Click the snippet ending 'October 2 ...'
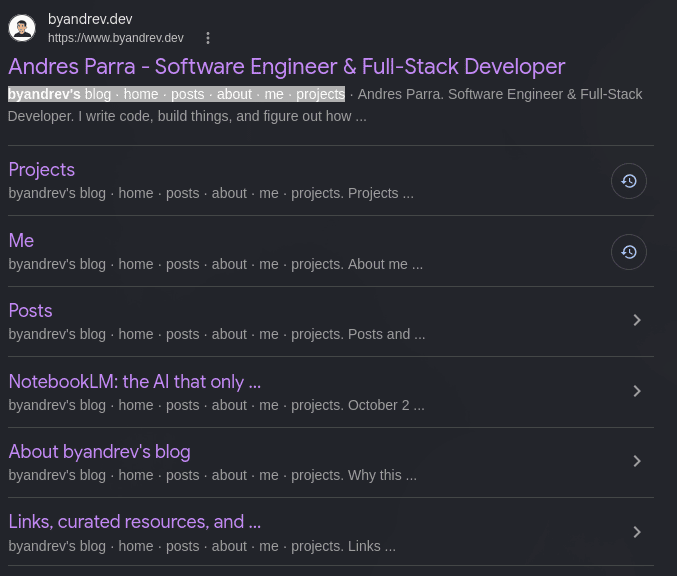This screenshot has width=677, height=576. [x=216, y=405]
